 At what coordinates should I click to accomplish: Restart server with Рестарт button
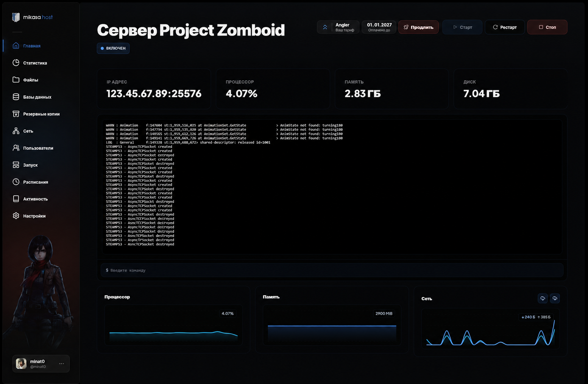pos(505,27)
